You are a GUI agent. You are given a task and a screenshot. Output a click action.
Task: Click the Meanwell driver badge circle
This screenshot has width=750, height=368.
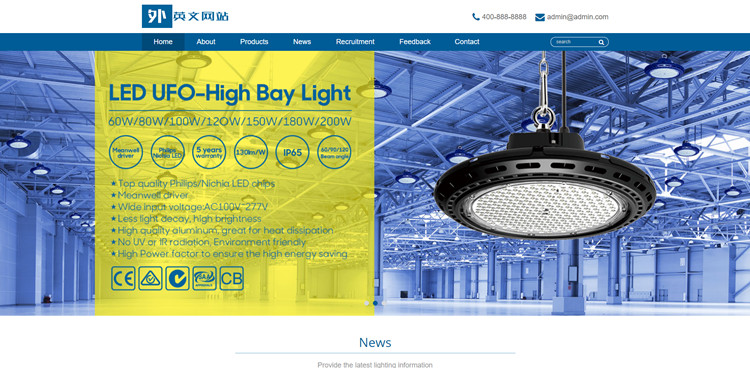[x=126, y=152]
